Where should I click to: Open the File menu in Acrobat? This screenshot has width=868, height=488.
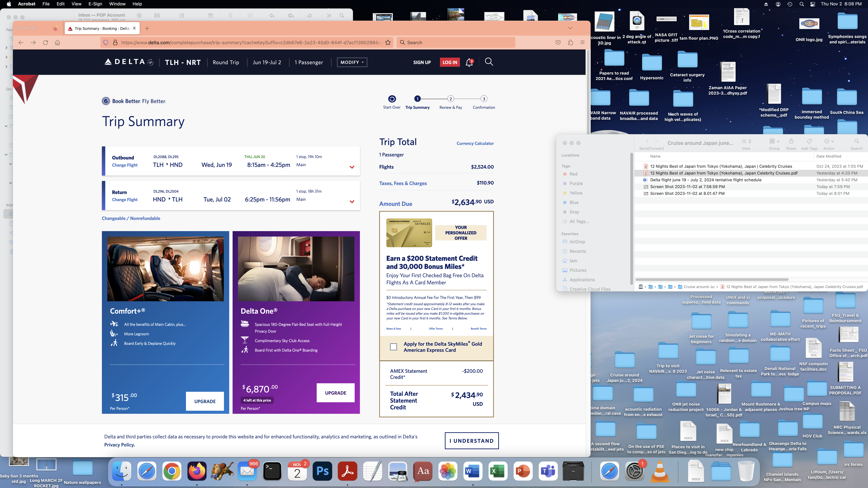[46, 4]
